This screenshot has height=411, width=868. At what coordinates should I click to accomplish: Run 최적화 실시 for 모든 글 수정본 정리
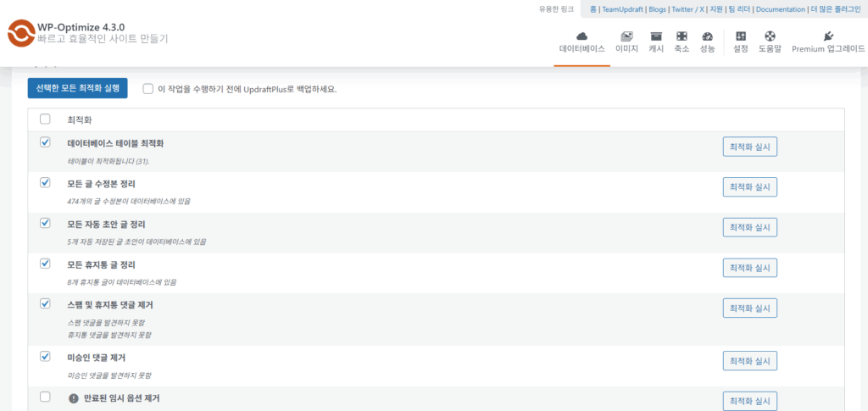coord(750,187)
